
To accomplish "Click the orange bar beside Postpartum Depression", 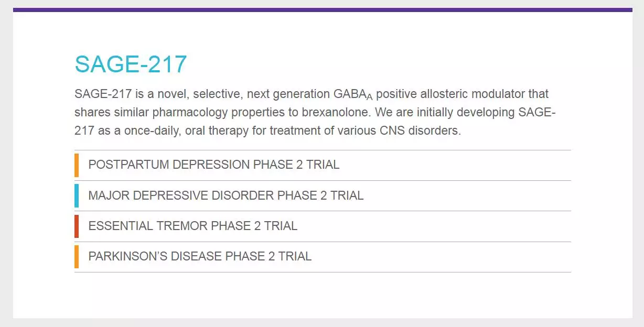I will point(77,165).
